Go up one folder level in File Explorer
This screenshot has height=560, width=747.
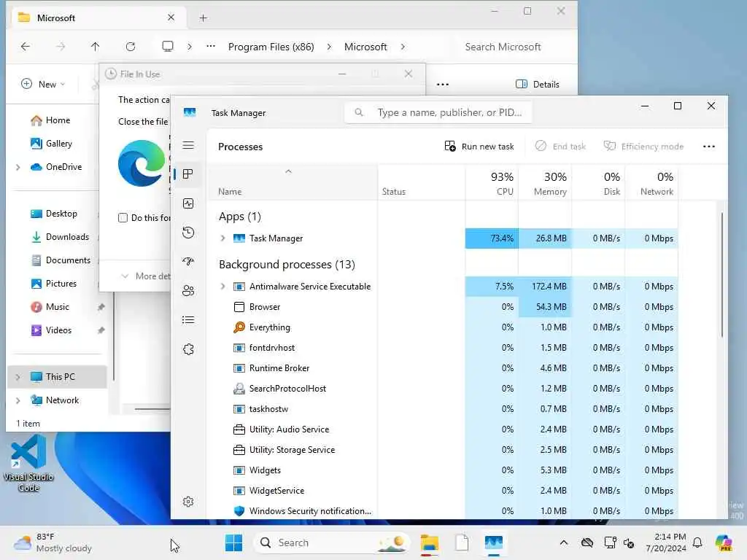click(x=96, y=47)
